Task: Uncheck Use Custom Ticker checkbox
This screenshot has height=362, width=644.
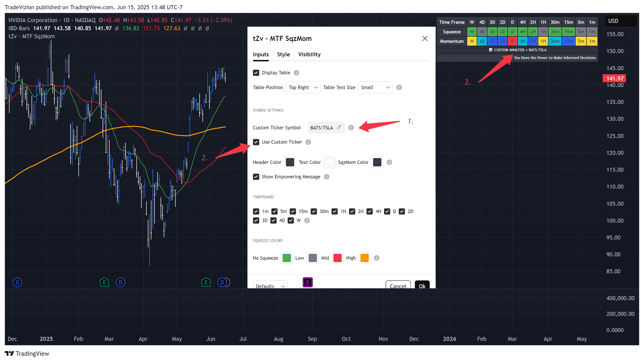Action: 256,142
